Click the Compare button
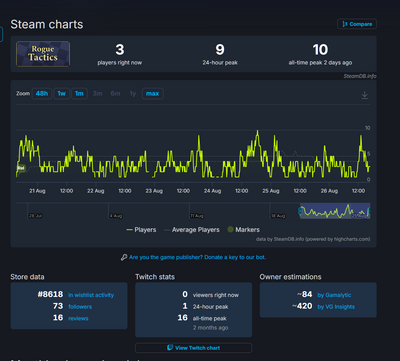The height and width of the screenshot is (361, 400). [357, 24]
